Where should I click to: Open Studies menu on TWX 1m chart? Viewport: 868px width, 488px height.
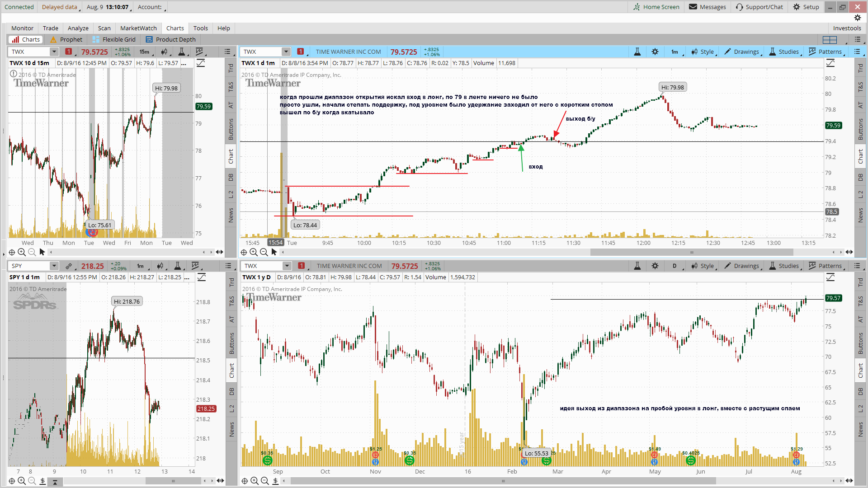(785, 52)
